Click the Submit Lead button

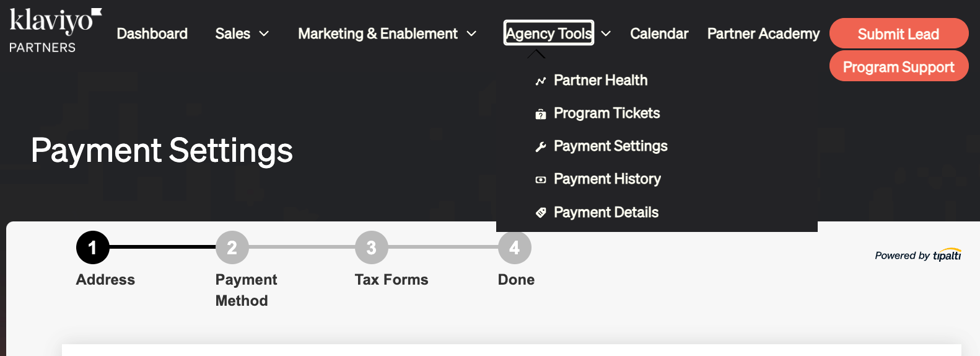[899, 33]
